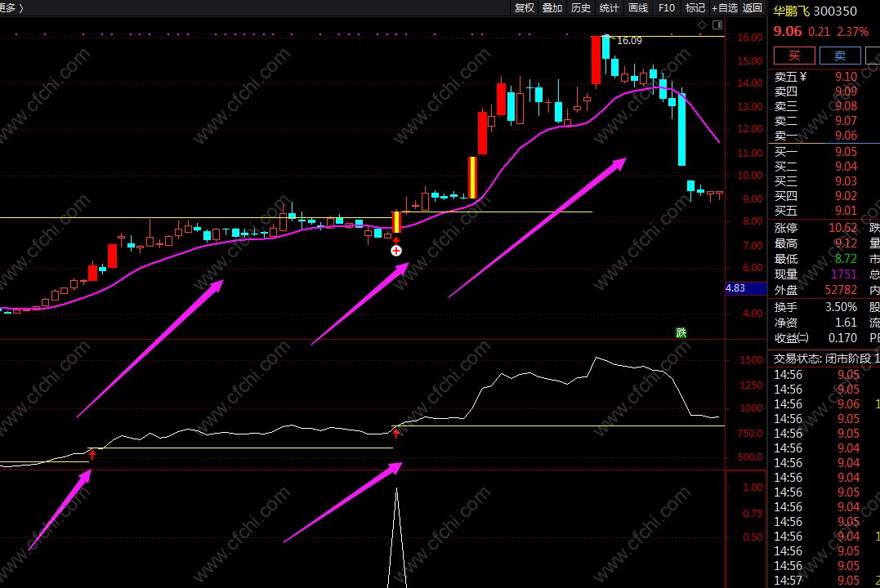The width and height of the screenshot is (880, 588).
Task: Select the 卖二 ask row at 9.07
Action: pyautogui.click(x=824, y=121)
